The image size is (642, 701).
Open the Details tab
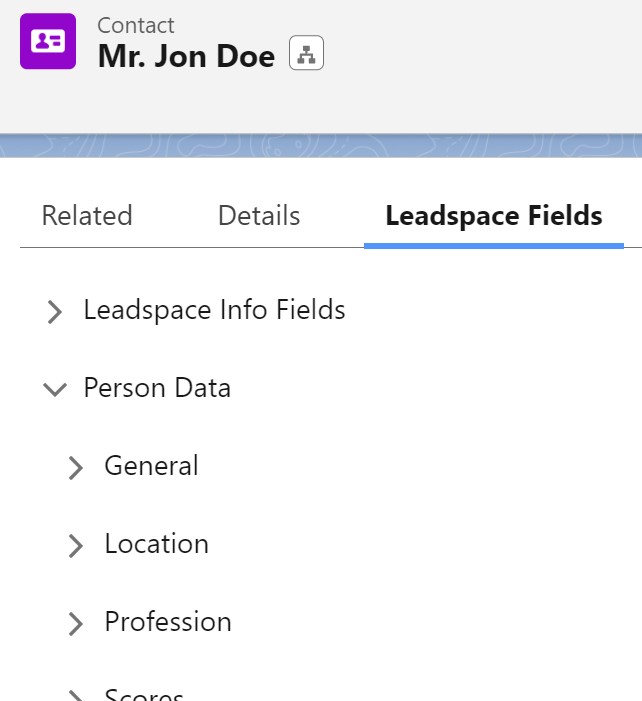pyautogui.click(x=259, y=215)
